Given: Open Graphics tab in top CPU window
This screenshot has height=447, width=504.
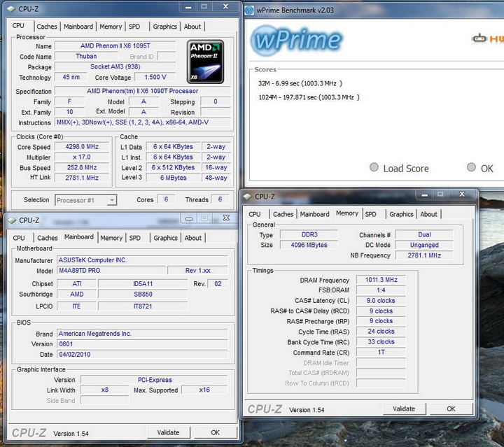Looking at the screenshot, I should tap(165, 27).
